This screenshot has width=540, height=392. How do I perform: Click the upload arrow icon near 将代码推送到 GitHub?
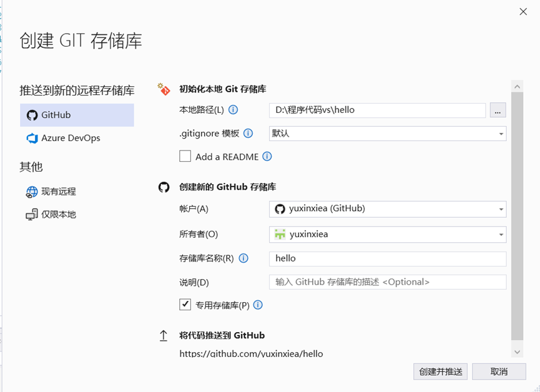[164, 335]
